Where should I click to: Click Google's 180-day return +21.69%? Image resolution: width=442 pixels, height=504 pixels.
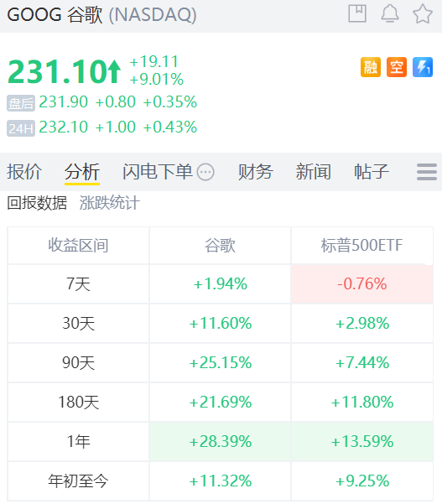pos(221,402)
